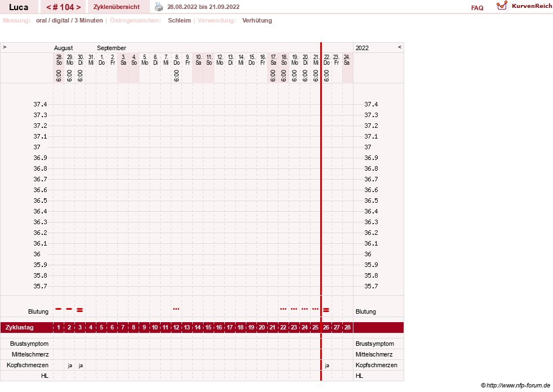553x392 pixels.
Task: Select cycle day 12 cell
Action: click(176, 327)
